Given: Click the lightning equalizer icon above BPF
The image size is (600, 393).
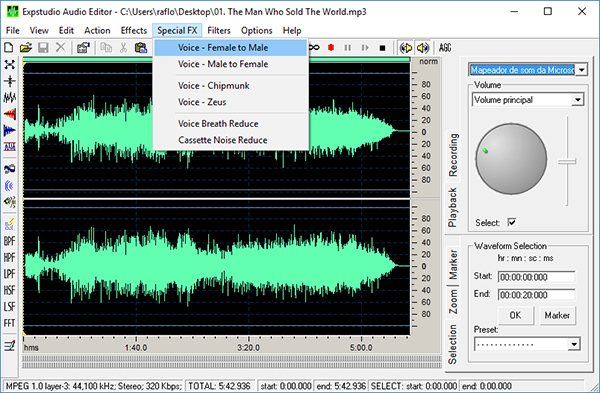Looking at the screenshot, I should (x=10, y=224).
